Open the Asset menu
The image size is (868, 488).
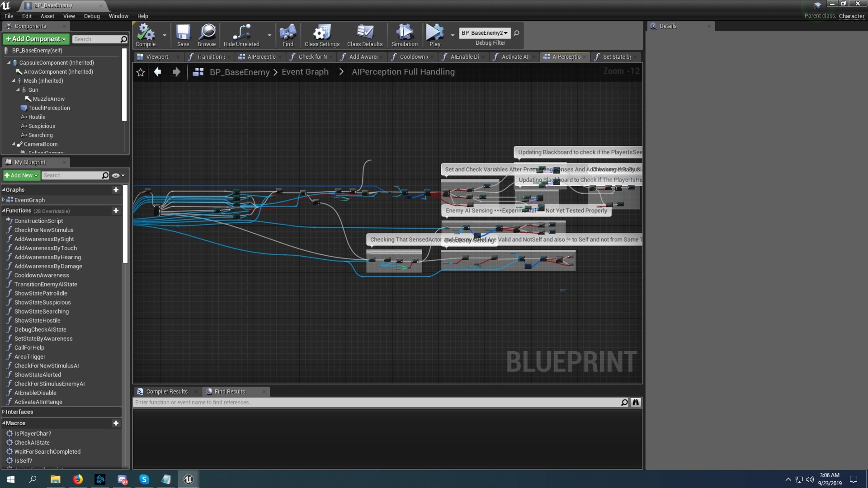click(47, 16)
